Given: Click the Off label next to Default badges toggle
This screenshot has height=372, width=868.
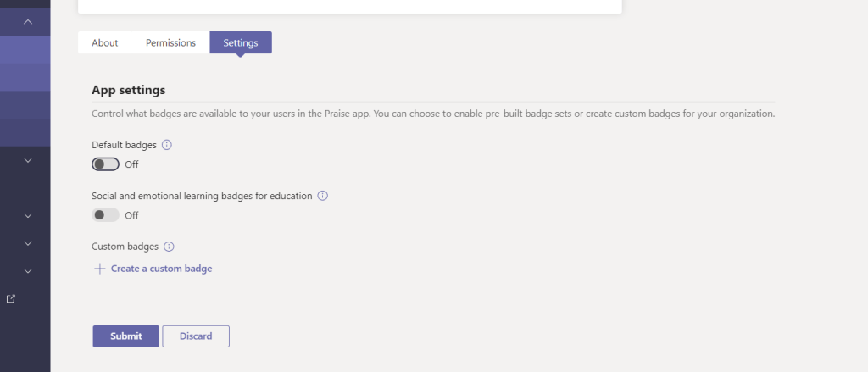Looking at the screenshot, I should pyautogui.click(x=131, y=164).
